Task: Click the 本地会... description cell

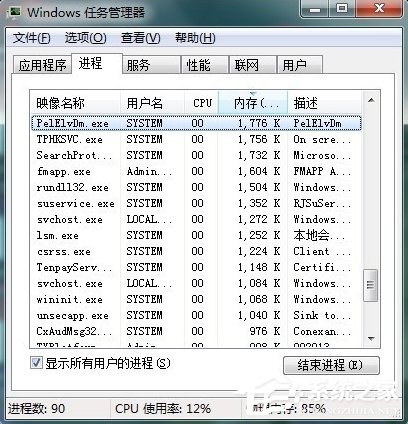Action: (x=319, y=235)
